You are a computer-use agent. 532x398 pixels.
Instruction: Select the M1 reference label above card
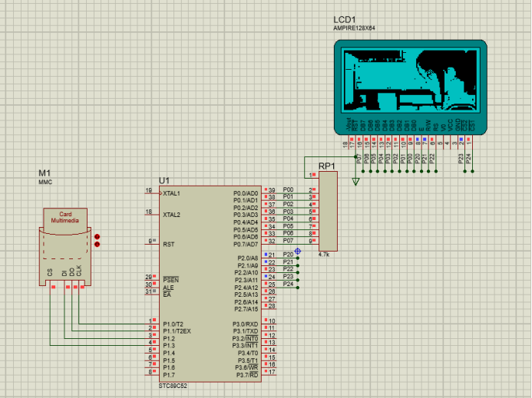click(x=44, y=173)
